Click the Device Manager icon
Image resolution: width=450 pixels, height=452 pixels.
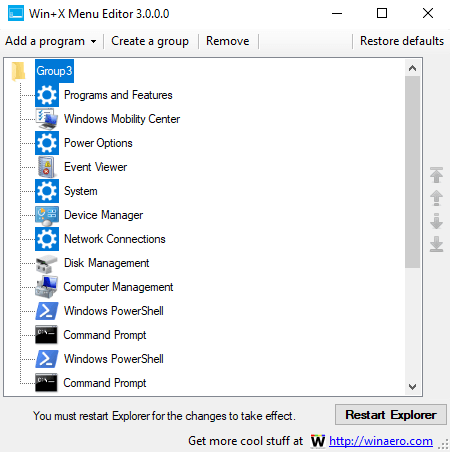[47, 215]
